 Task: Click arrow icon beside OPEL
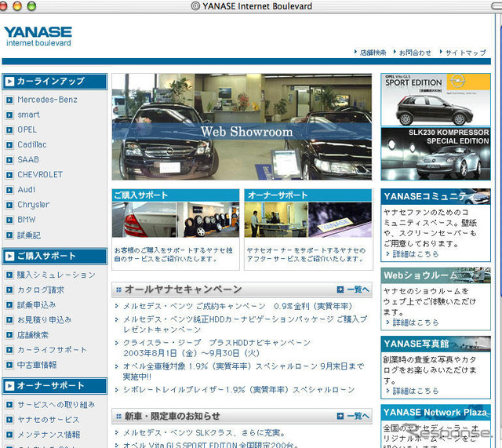tap(9, 130)
